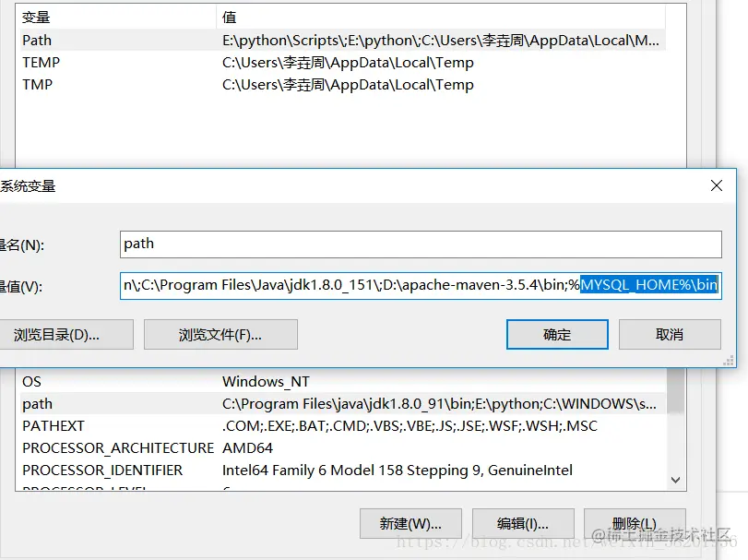The width and height of the screenshot is (748, 560).
Task: Select the TEMP user variable row
Action: point(342,63)
